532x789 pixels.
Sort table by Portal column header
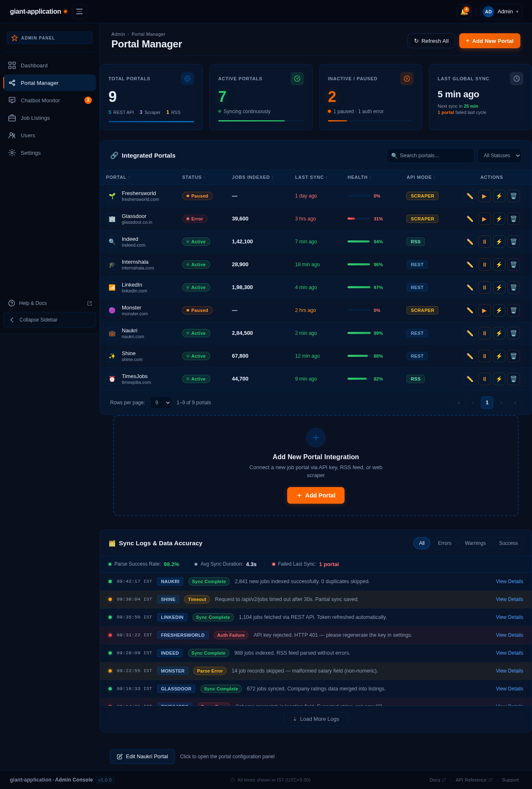118,177
